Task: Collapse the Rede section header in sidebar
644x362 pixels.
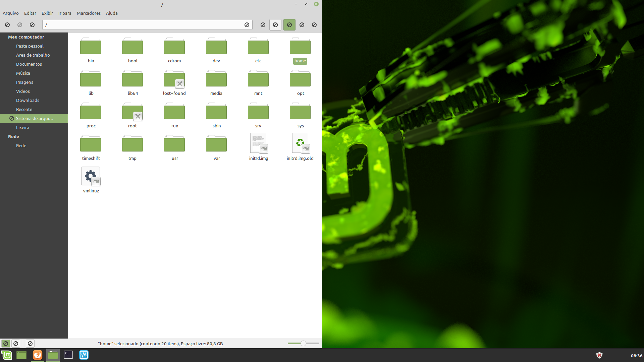Action: click(x=13, y=136)
